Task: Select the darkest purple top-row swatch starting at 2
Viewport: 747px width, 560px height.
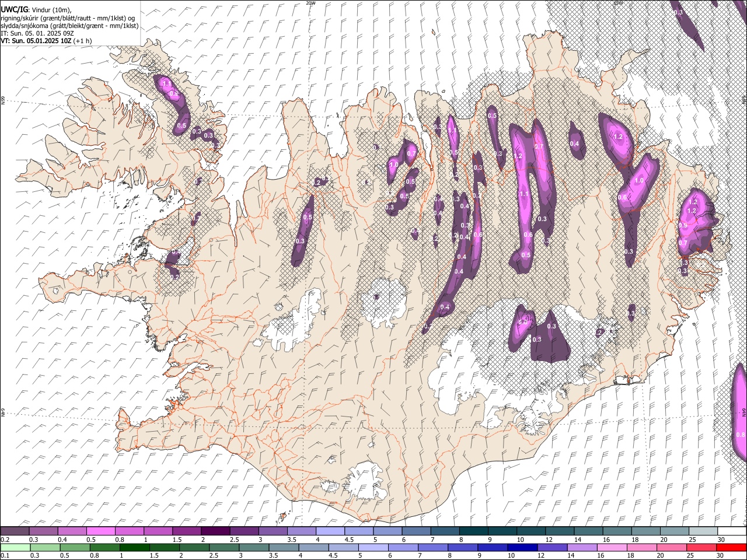Action: pyautogui.click(x=215, y=531)
